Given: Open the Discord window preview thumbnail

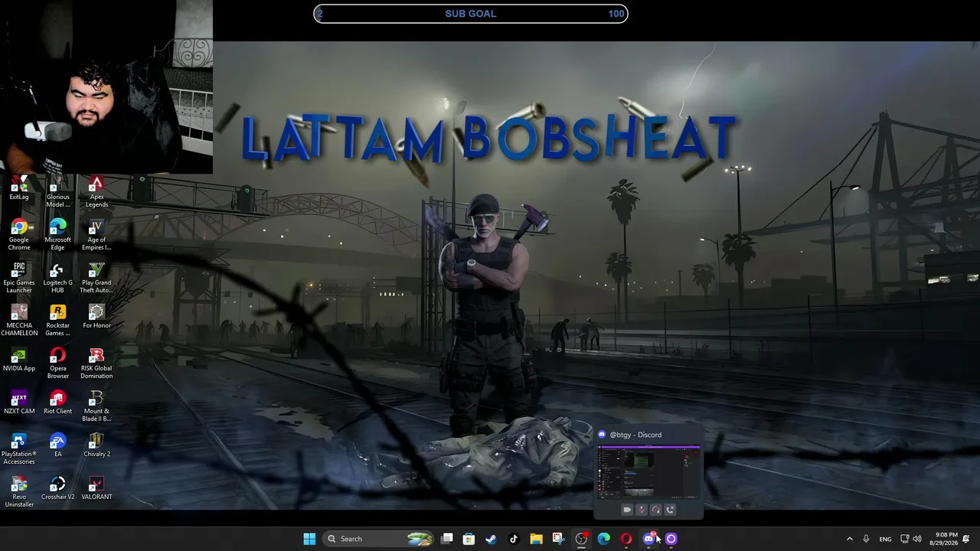Looking at the screenshot, I should 648,472.
